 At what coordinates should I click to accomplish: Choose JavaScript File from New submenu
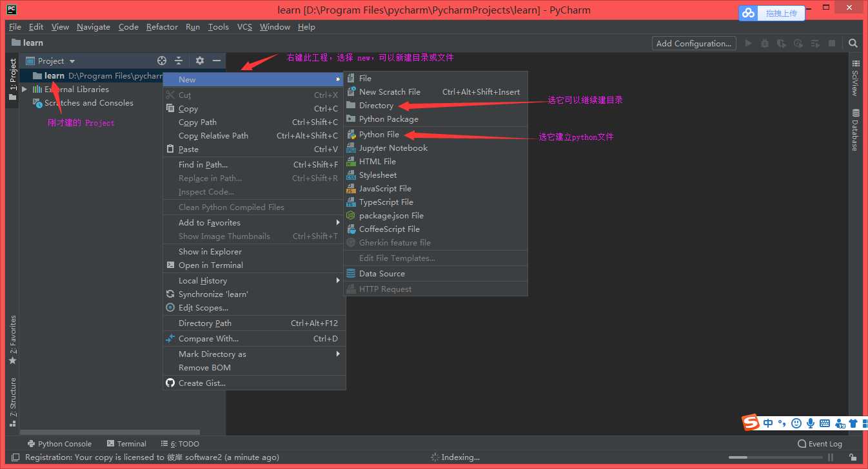[x=436, y=189]
